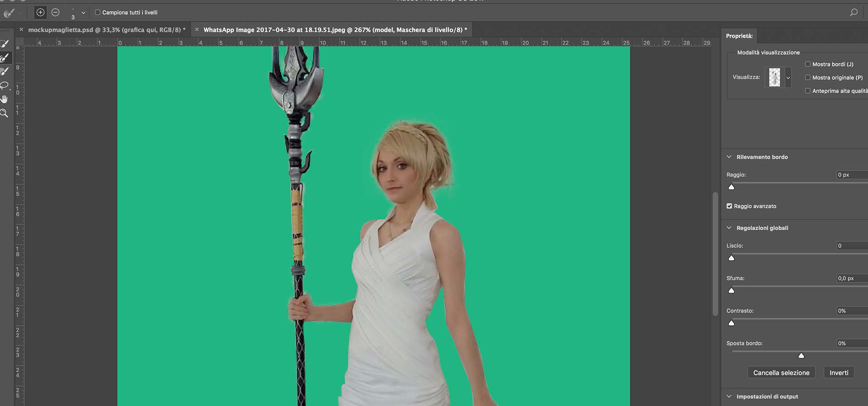Select the Refine Edge Brush tool

(5, 57)
